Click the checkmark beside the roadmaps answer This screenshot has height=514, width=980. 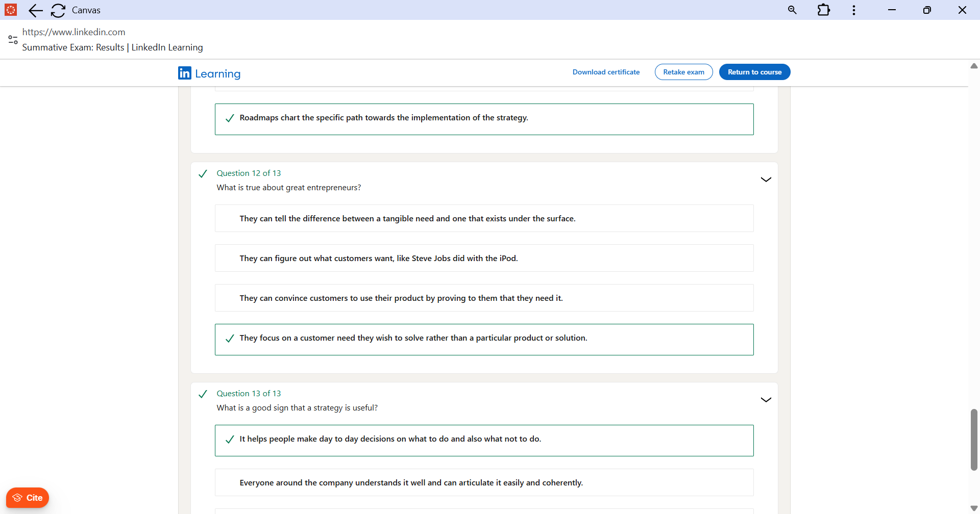pos(230,118)
